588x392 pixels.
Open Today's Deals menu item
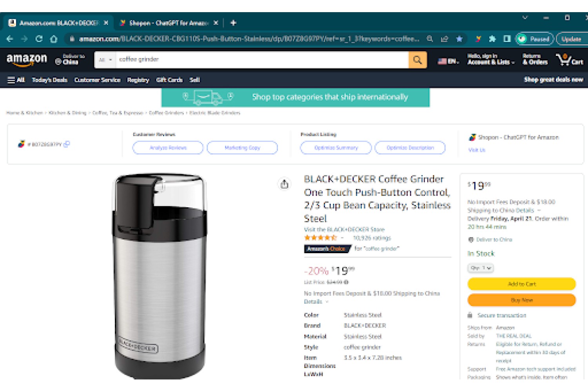(49, 80)
